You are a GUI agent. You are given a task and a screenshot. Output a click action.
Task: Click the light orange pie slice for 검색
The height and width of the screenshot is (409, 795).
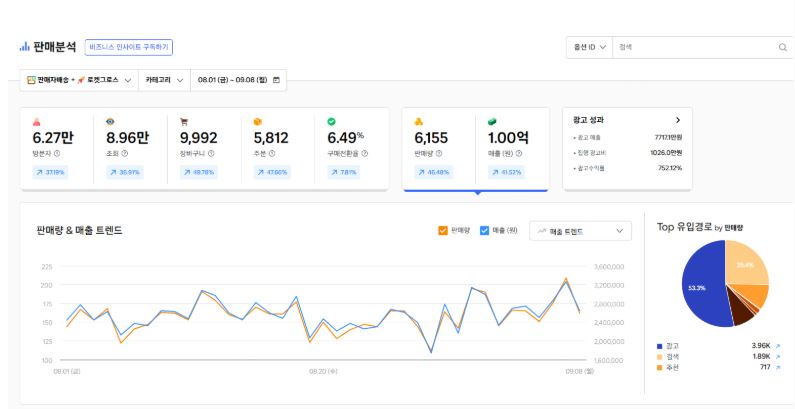click(745, 265)
